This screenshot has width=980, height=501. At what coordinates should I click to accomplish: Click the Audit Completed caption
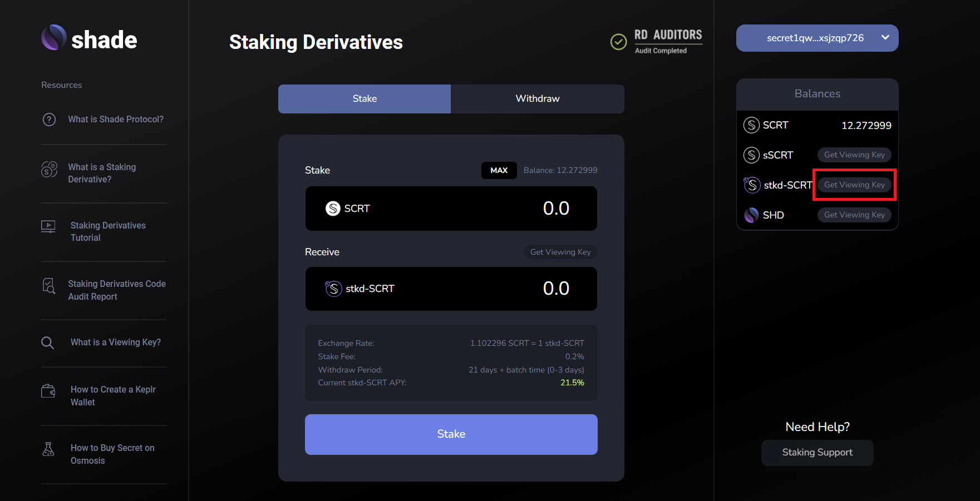[x=661, y=51]
